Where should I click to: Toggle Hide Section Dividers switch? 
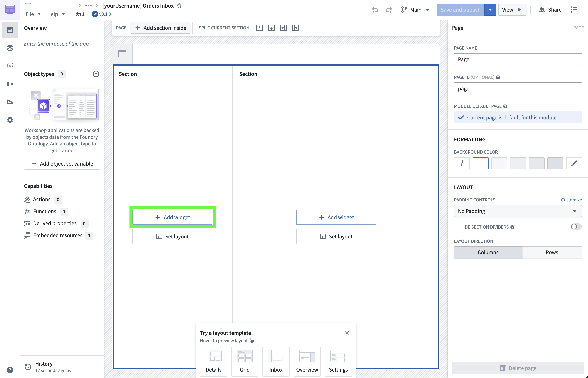tap(576, 227)
